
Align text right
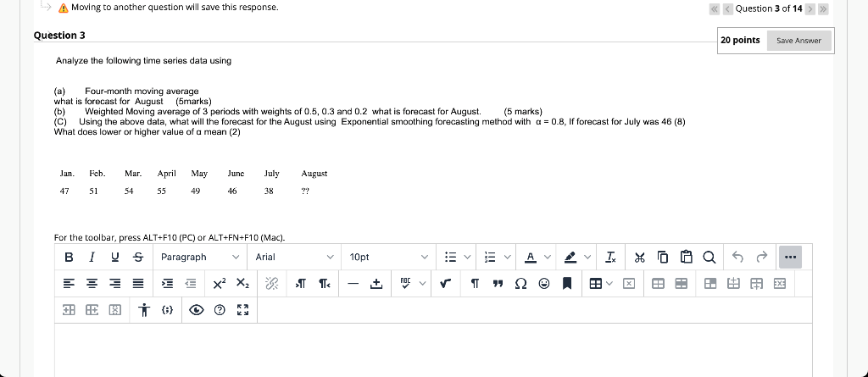click(x=115, y=284)
